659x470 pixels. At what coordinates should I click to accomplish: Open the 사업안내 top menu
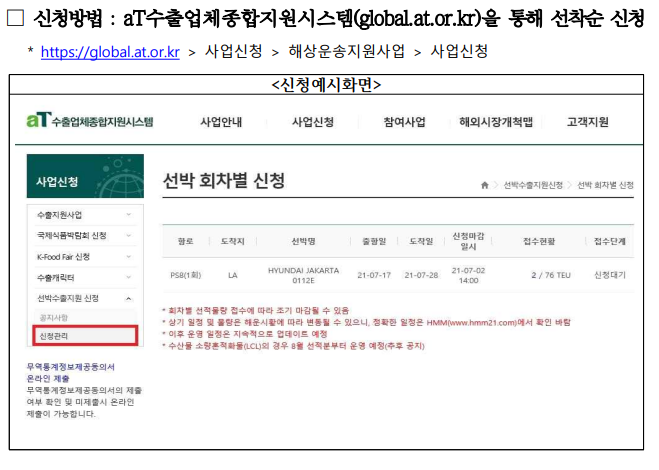click(x=221, y=122)
